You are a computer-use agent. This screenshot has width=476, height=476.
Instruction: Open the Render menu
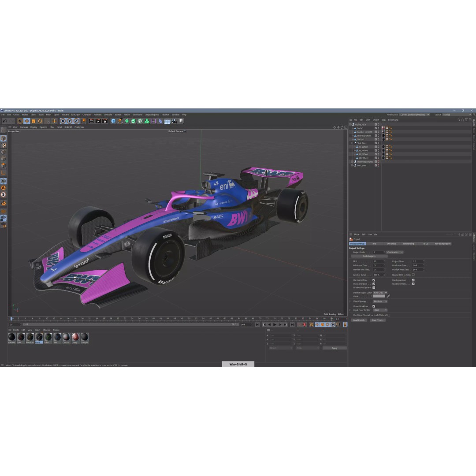[127, 115]
